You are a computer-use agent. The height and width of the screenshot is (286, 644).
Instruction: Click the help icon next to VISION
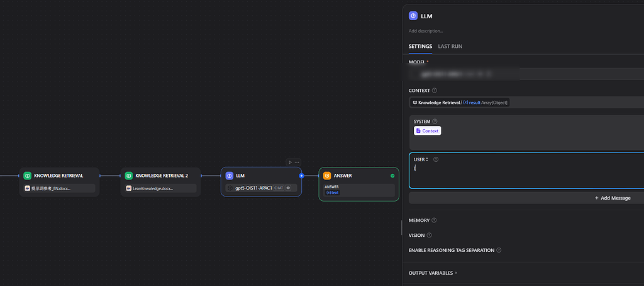[x=429, y=236]
